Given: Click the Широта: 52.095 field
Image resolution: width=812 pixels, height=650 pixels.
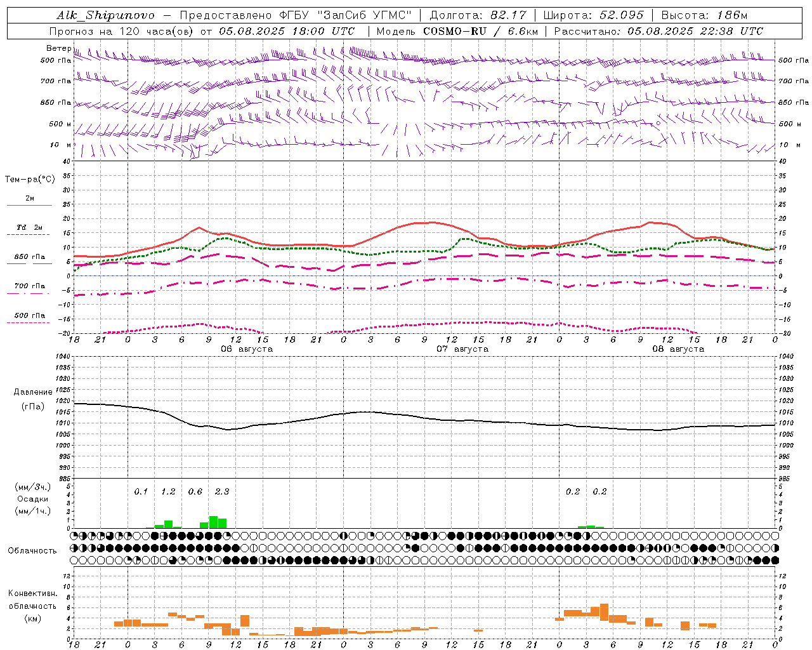Looking at the screenshot, I should [593, 15].
